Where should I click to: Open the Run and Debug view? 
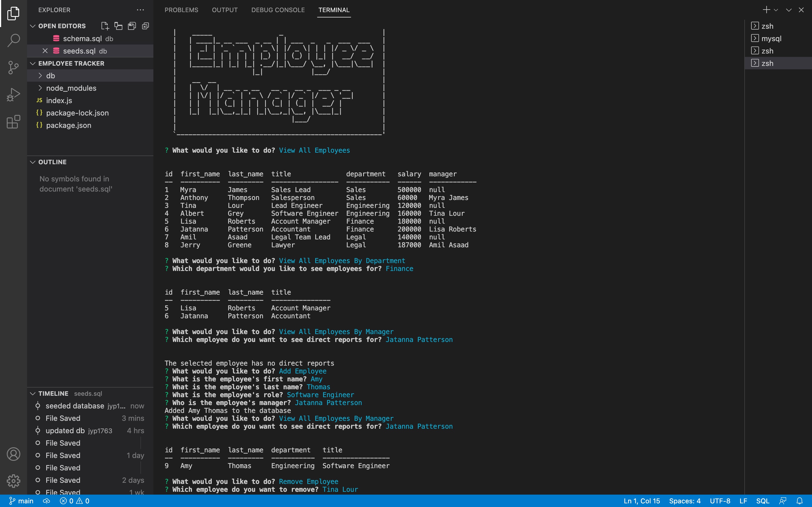click(x=14, y=95)
